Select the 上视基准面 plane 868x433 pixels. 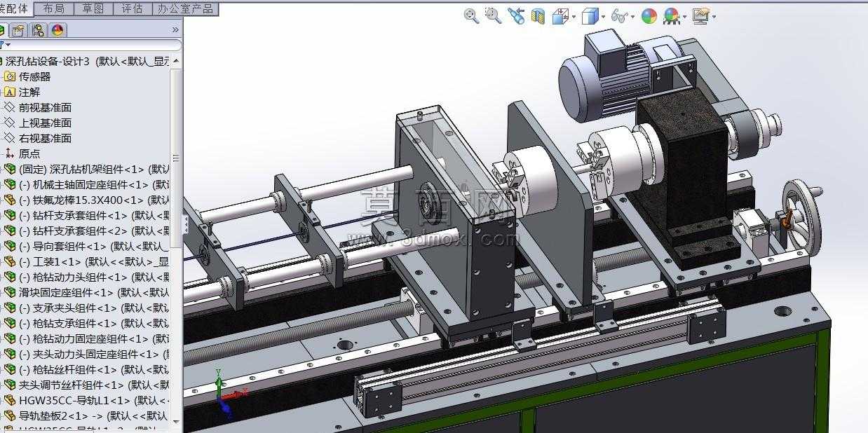pos(45,123)
